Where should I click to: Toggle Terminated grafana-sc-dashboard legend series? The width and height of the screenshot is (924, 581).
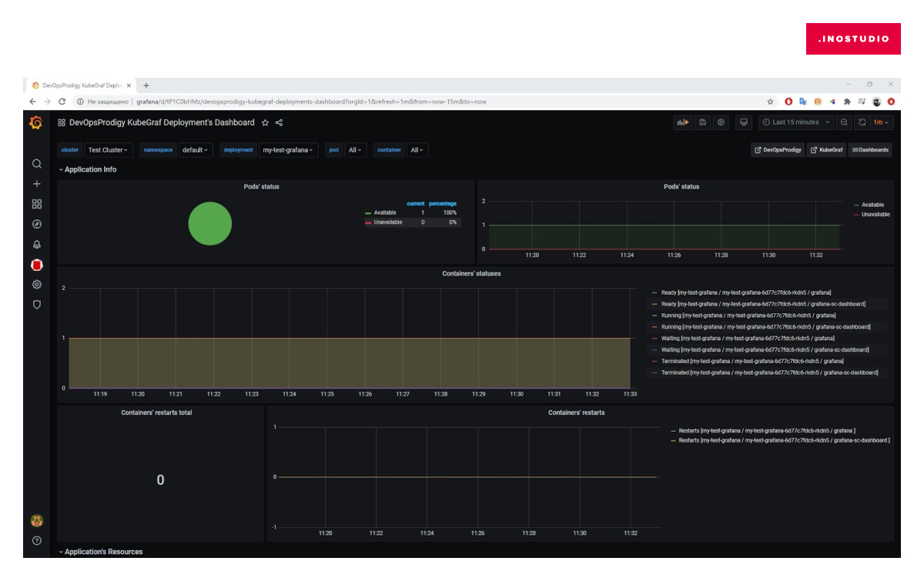point(769,372)
